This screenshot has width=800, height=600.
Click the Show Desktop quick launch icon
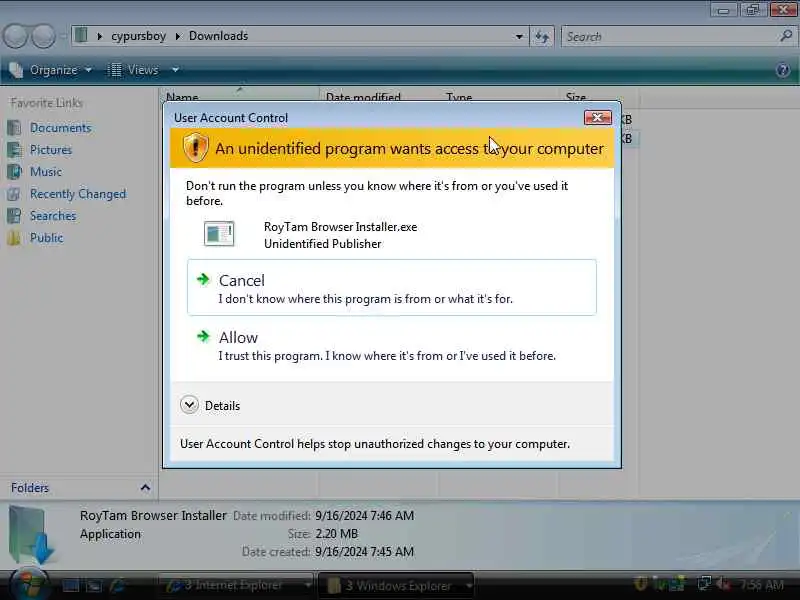(x=70, y=585)
